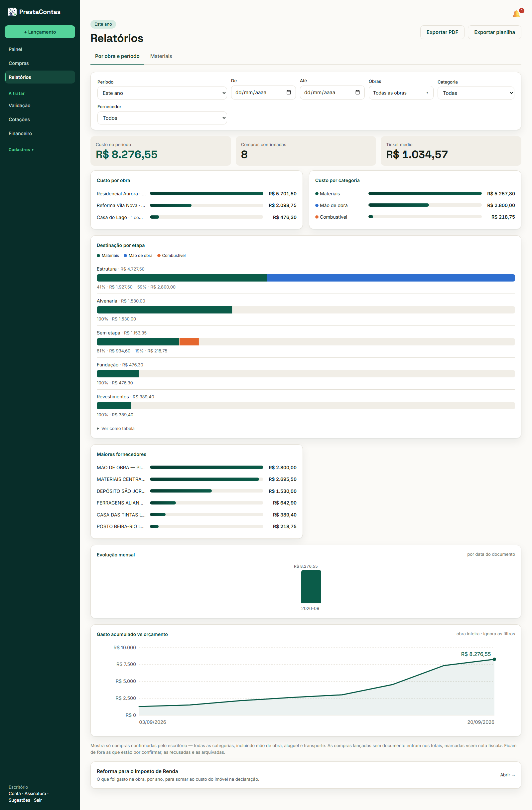
Task: Open the Reforma para o Imposto de Renda Abrir link
Action: [507, 775]
